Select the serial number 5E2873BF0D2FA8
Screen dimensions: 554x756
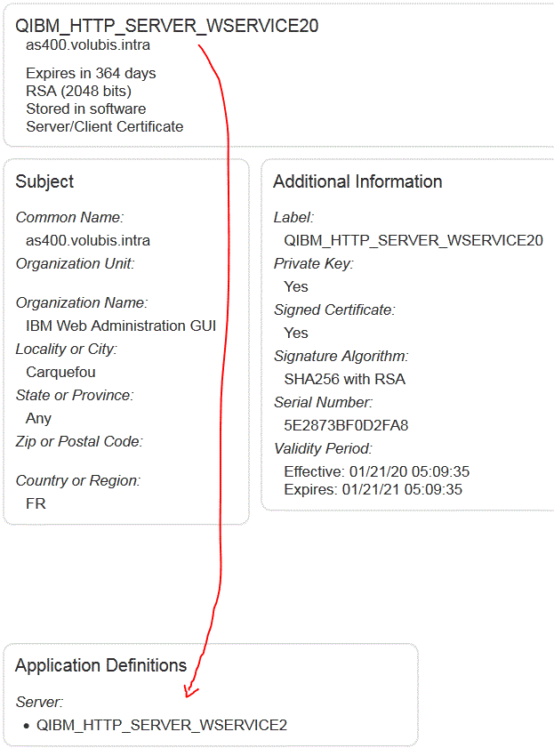(346, 425)
